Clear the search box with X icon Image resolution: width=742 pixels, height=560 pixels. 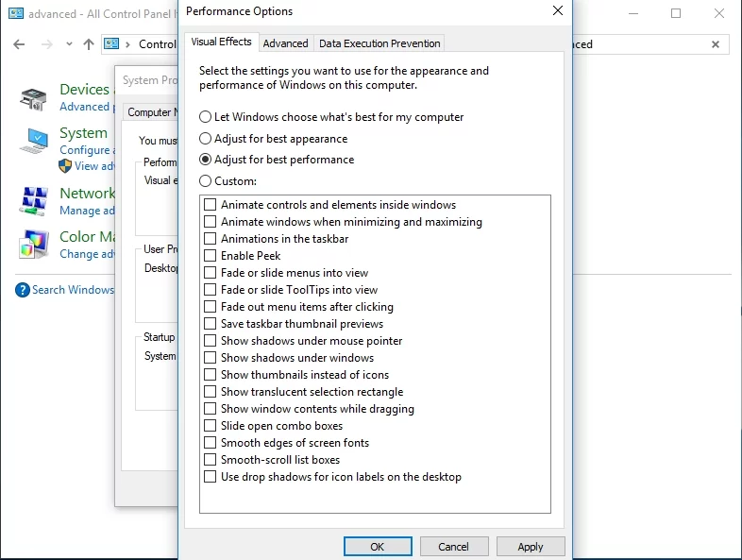tap(716, 44)
